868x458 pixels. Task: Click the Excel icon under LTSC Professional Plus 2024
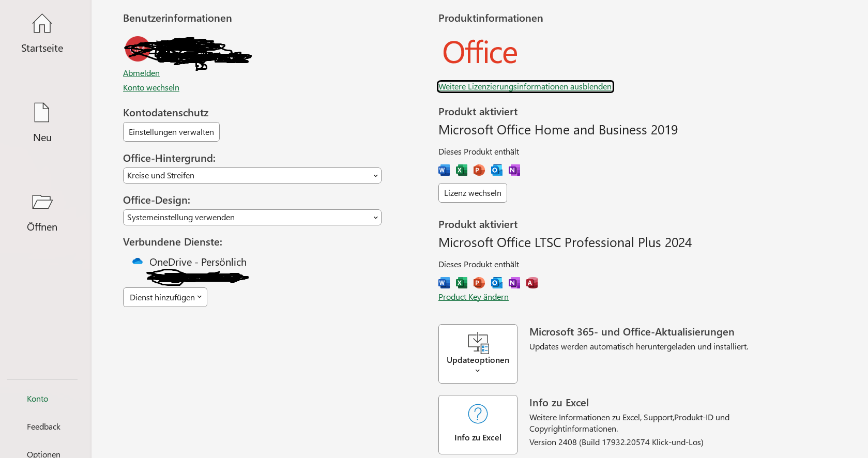click(462, 283)
